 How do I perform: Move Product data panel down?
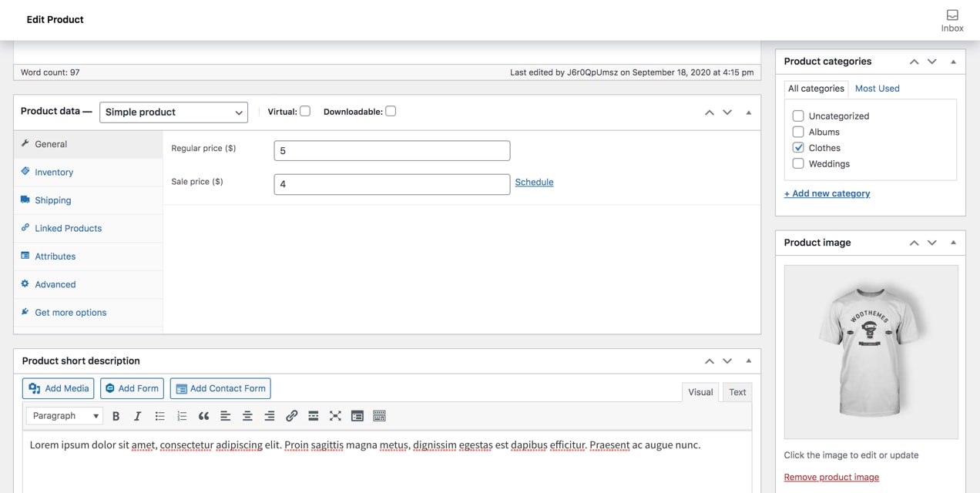(727, 112)
